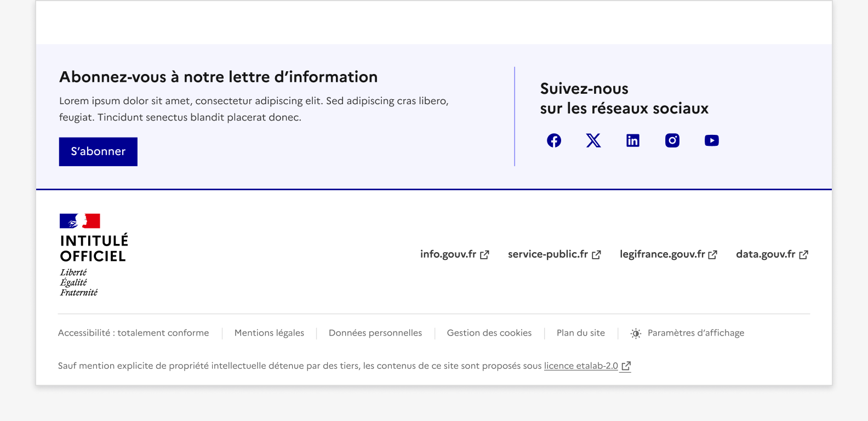Open Données personnelles page

(x=375, y=333)
